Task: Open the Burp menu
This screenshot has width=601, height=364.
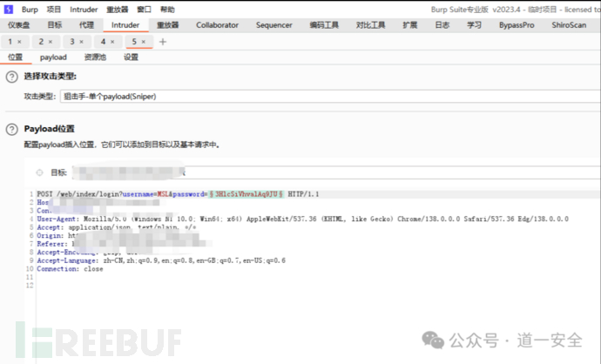Action: tap(30, 10)
